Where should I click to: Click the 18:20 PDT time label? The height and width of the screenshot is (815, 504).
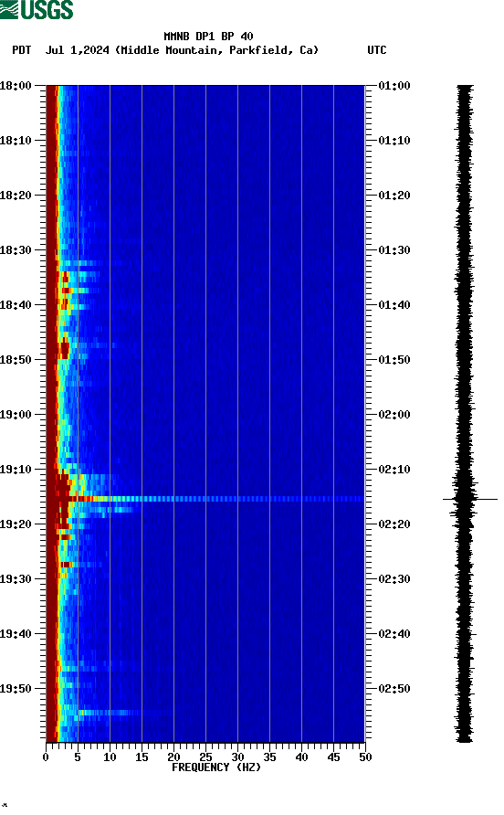click(x=16, y=196)
